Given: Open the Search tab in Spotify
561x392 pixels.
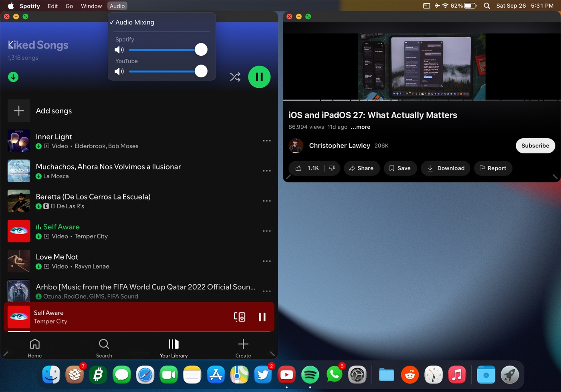Looking at the screenshot, I should [x=104, y=348].
